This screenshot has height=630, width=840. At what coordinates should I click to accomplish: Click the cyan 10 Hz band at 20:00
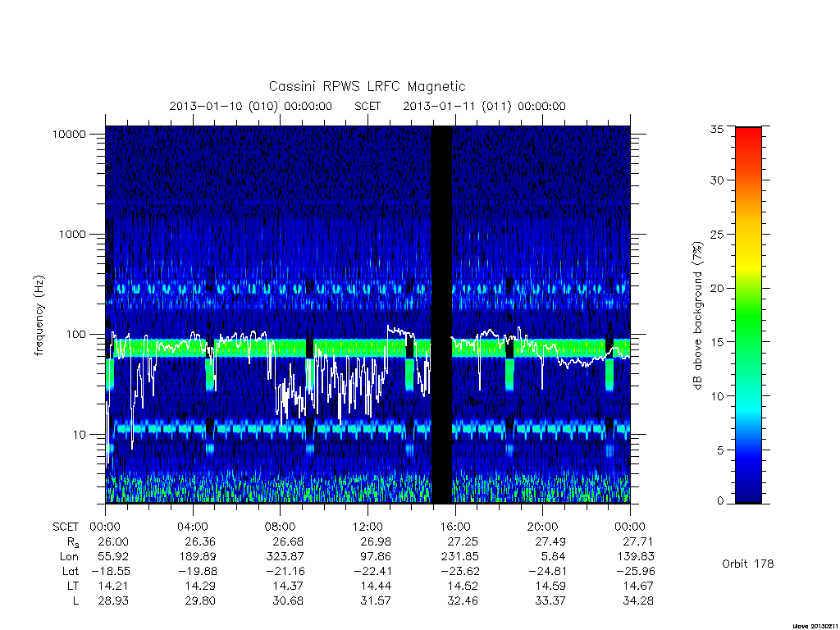click(x=542, y=428)
